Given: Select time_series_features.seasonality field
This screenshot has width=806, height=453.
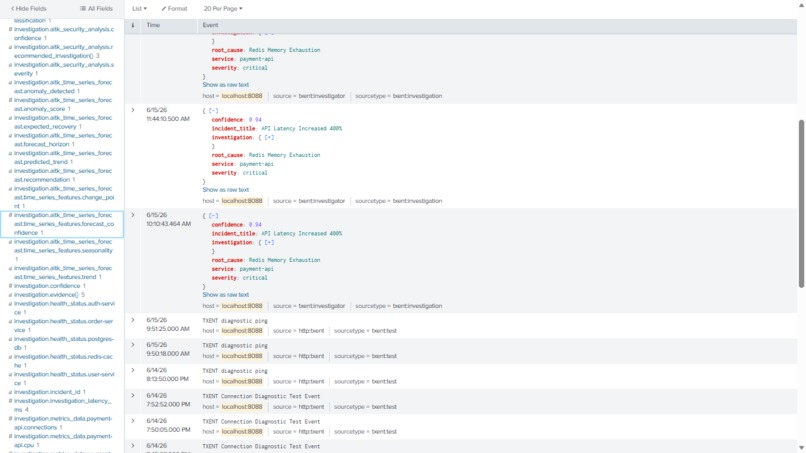Looking at the screenshot, I should click(x=62, y=250).
